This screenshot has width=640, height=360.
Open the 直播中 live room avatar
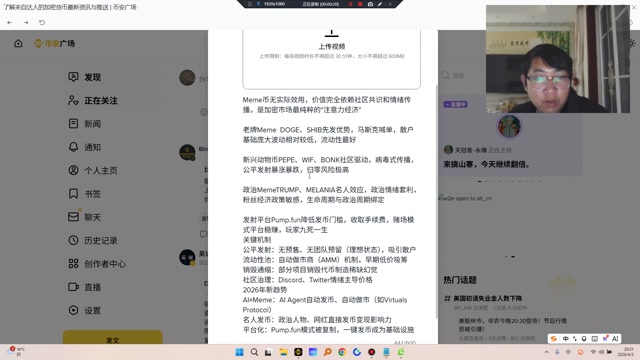509,126
